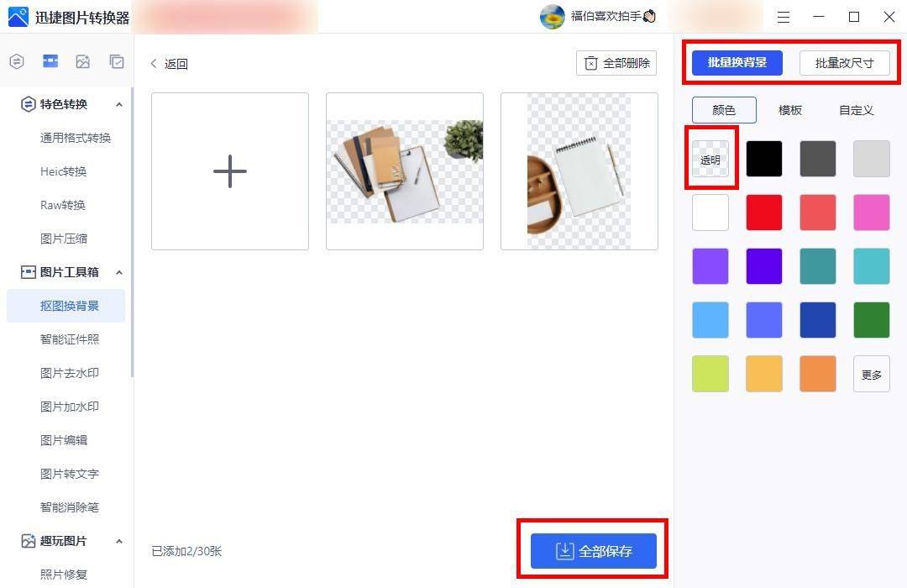The height and width of the screenshot is (588, 907).
Task: Switch to the 模板 tab
Action: [790, 110]
